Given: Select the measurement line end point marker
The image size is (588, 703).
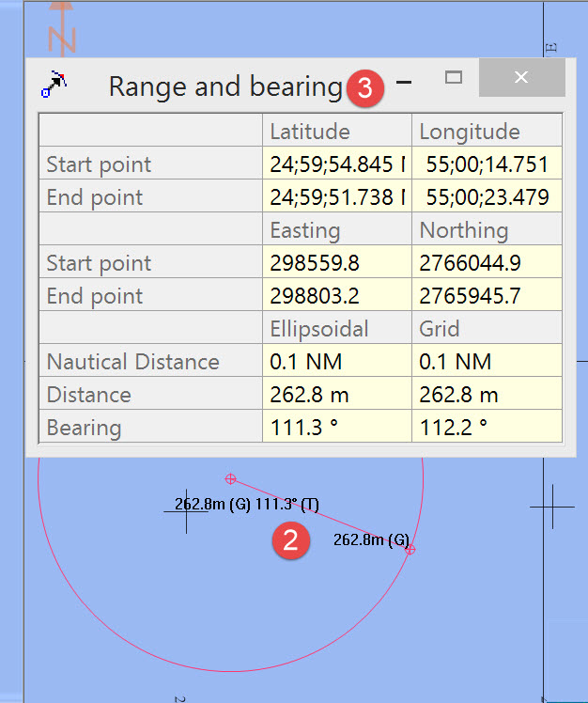Looking at the screenshot, I should pyautogui.click(x=410, y=549).
